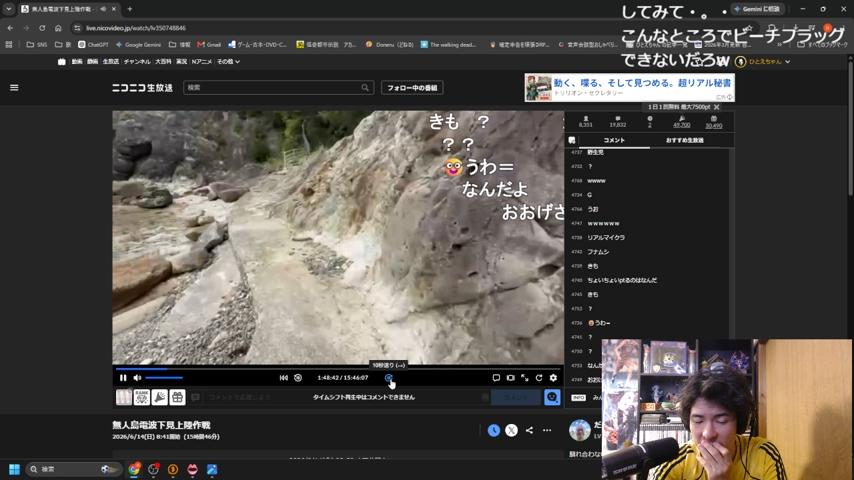The height and width of the screenshot is (480, 854).
Task: Click the taskbar search box
Action: tap(72, 469)
